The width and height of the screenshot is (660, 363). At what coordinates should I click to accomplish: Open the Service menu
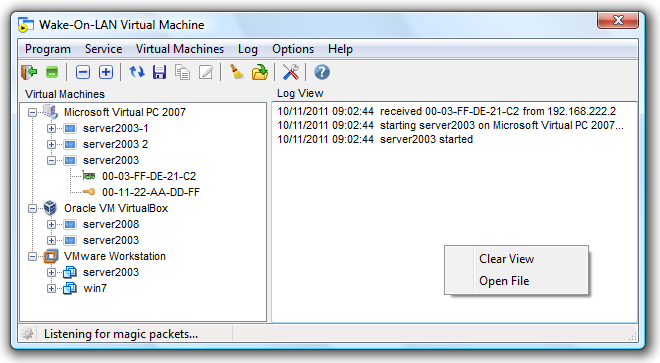(x=103, y=49)
